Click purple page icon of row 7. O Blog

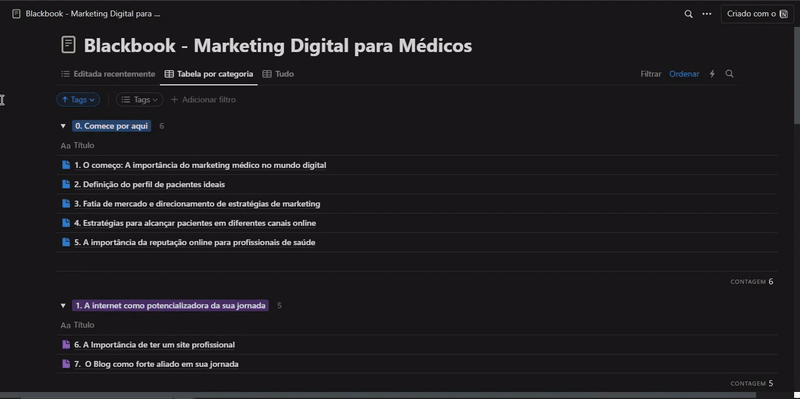pyautogui.click(x=66, y=364)
